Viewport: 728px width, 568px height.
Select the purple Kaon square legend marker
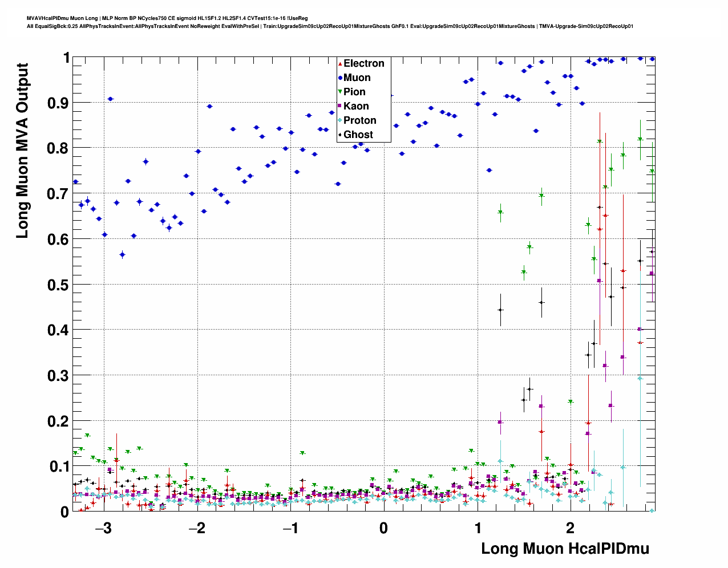tap(341, 106)
